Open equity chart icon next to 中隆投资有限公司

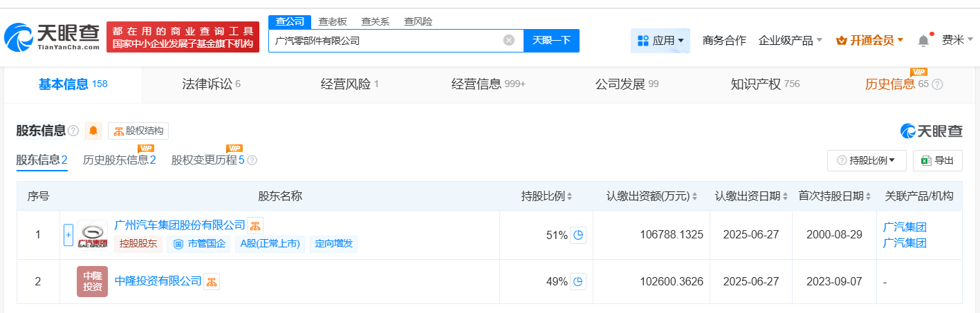coord(212,281)
